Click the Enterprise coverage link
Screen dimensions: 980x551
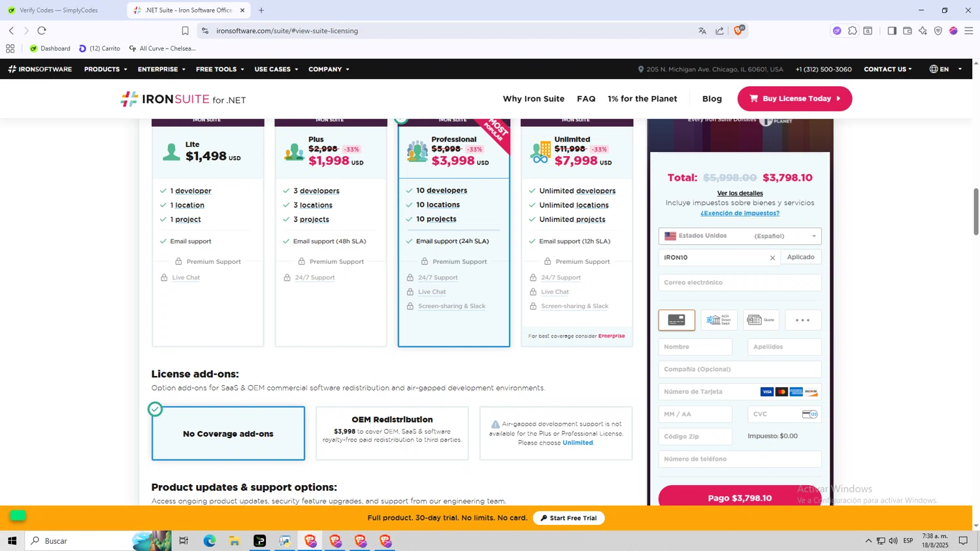coord(612,336)
